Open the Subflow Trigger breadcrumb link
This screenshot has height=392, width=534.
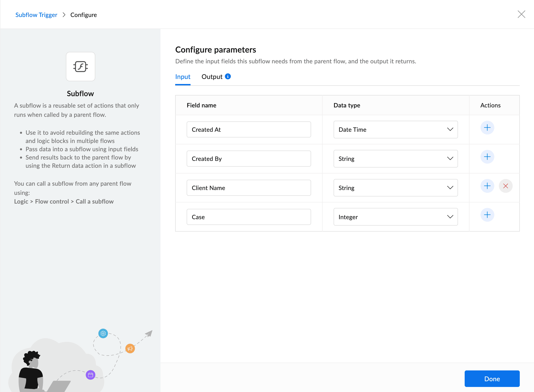tap(36, 15)
